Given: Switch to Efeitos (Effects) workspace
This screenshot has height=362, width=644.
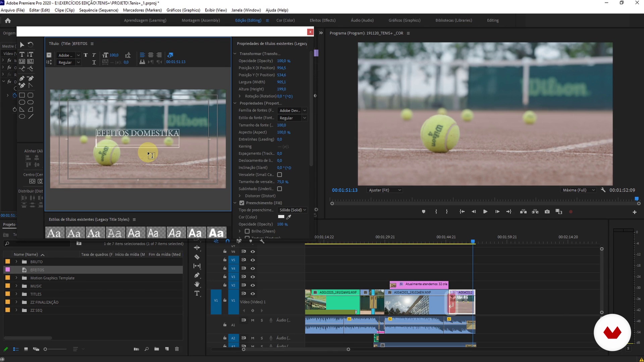Looking at the screenshot, I should point(322,20).
